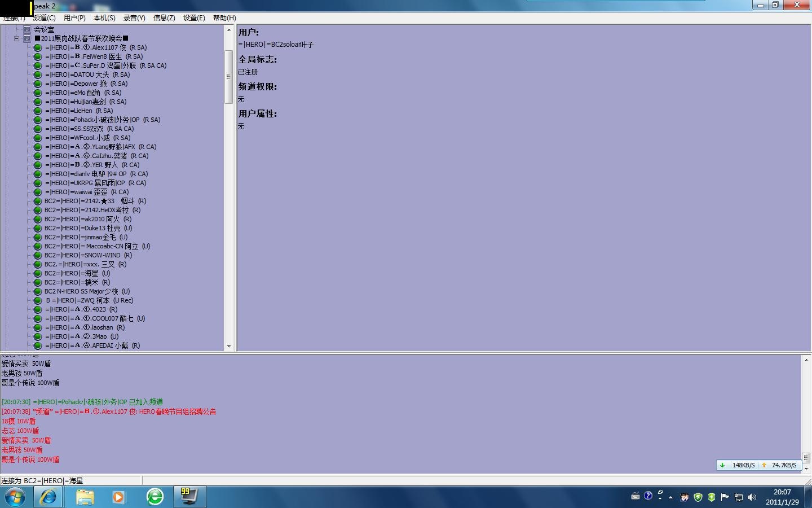
Task: Click green status light of CaIzhu.菜猪
Action: [x=38, y=156]
